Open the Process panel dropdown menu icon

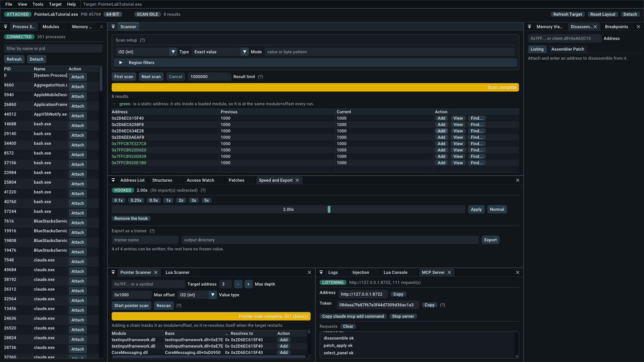[5, 27]
